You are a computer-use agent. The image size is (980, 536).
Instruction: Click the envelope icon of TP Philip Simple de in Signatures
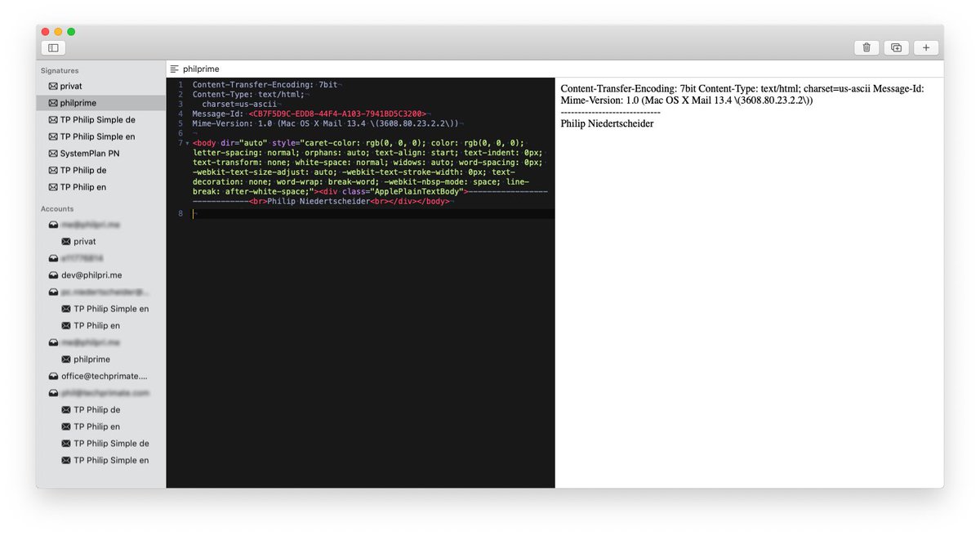point(53,120)
